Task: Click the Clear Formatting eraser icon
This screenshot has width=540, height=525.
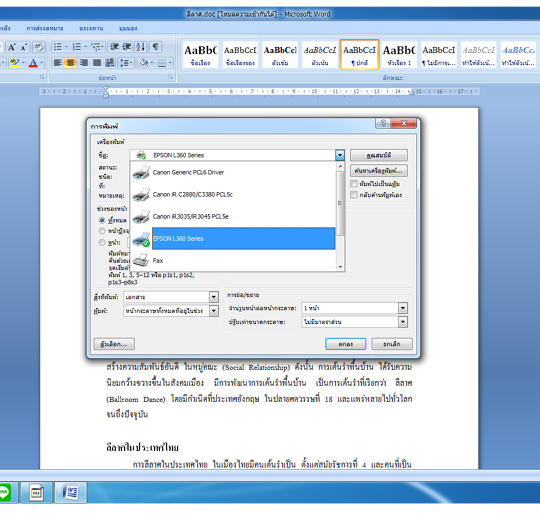Action: [38, 47]
